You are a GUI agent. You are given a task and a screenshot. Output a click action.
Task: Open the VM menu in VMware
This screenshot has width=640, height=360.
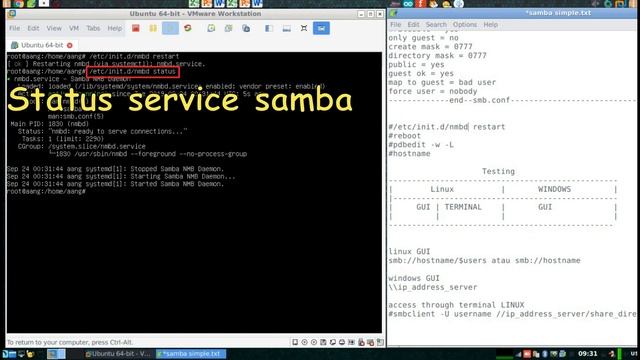point(74,28)
